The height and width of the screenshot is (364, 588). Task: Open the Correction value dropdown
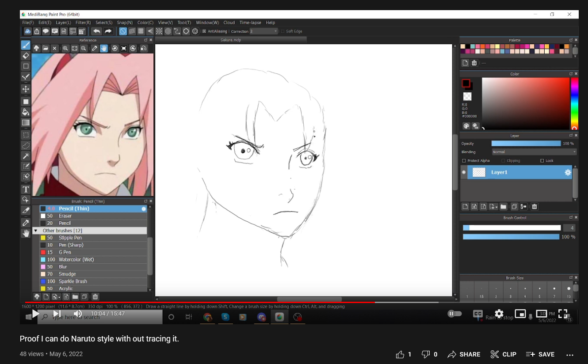263,31
